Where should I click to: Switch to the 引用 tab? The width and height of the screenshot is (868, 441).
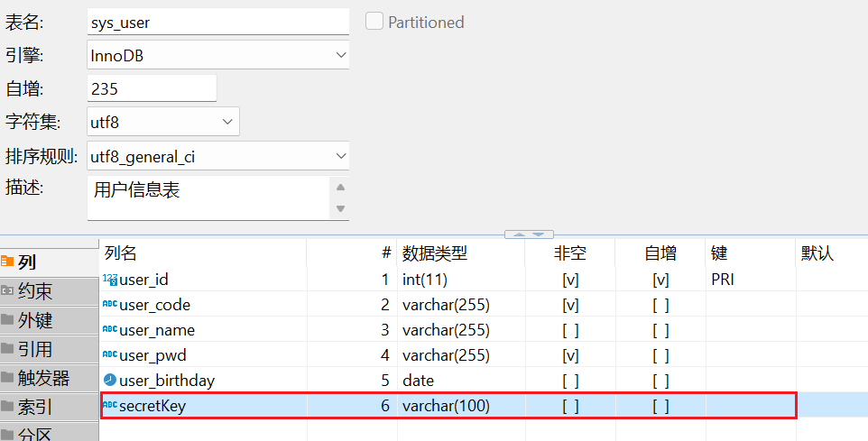pyautogui.click(x=50, y=349)
